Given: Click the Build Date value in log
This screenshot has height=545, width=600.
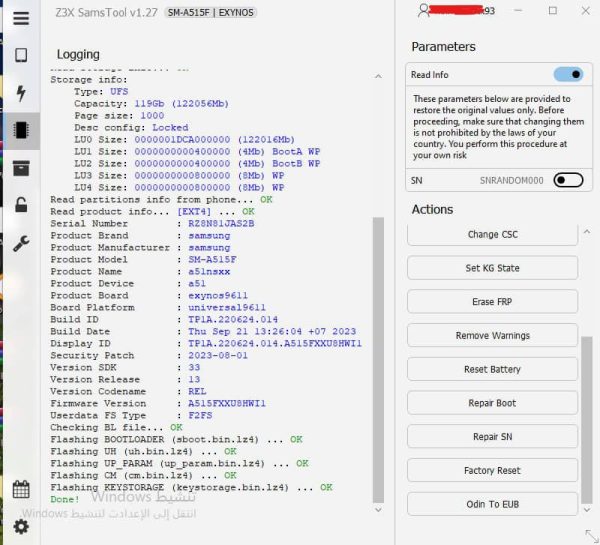Looking at the screenshot, I should point(272,331).
